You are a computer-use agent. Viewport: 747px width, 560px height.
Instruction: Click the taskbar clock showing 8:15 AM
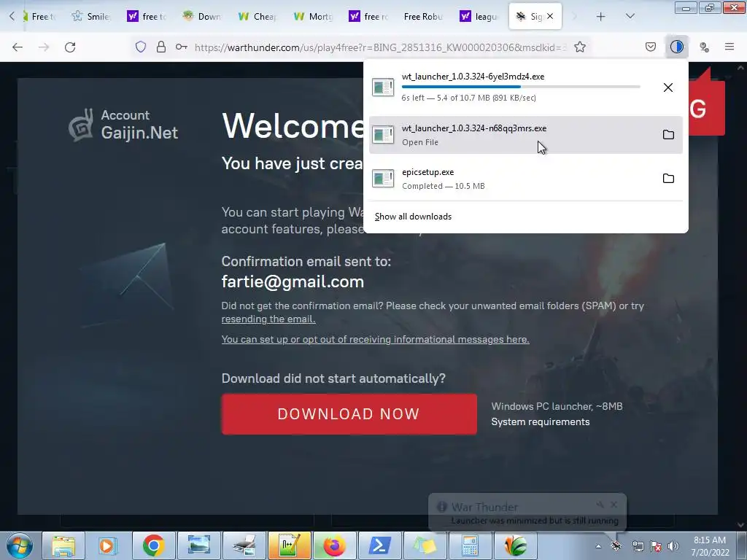pyautogui.click(x=710, y=546)
